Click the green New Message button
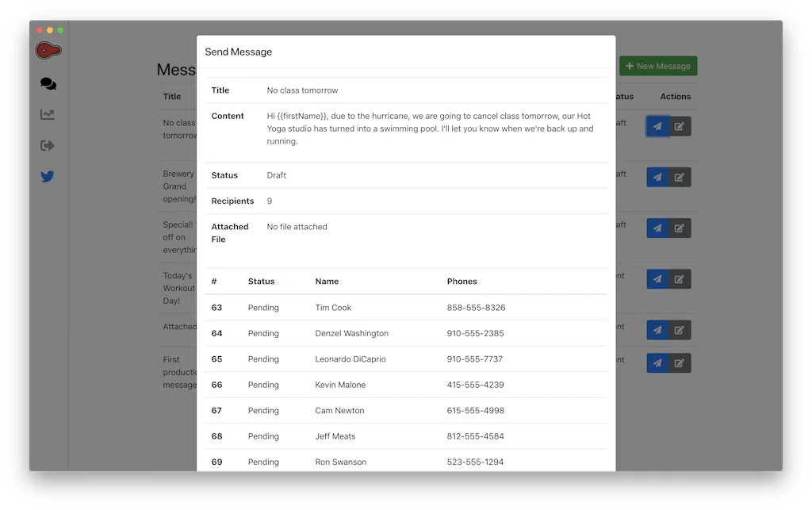This screenshot has width=812, height=510. point(658,67)
